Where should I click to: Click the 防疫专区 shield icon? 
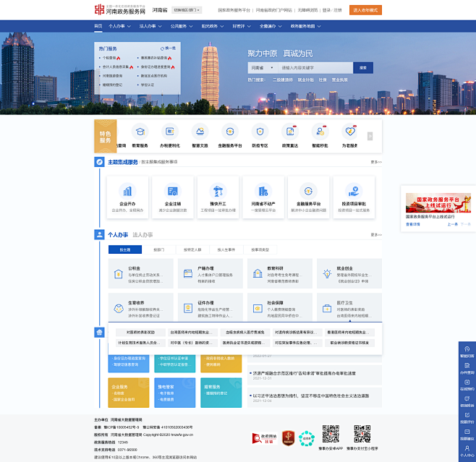click(260, 132)
